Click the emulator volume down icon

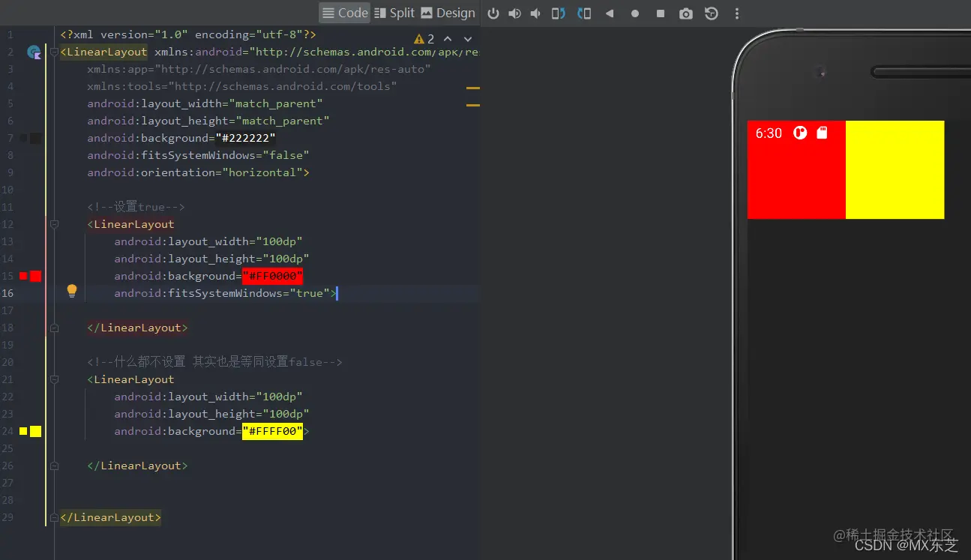pyautogui.click(x=535, y=13)
